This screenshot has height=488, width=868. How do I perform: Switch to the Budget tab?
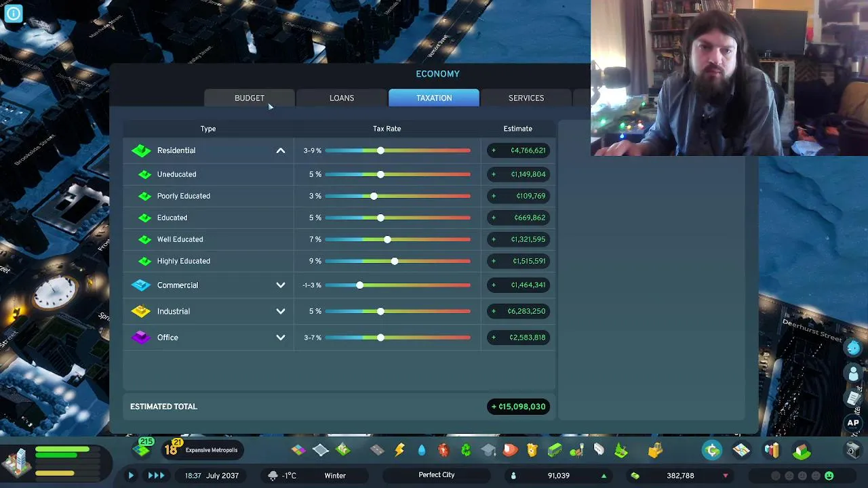[x=250, y=98]
